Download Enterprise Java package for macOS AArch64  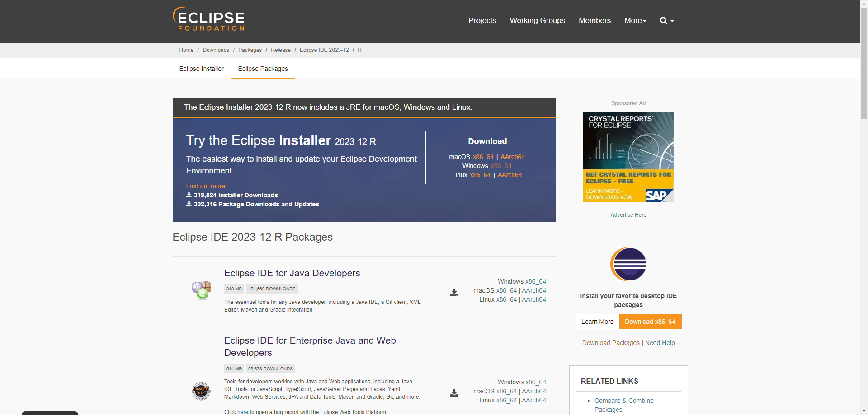click(534, 391)
